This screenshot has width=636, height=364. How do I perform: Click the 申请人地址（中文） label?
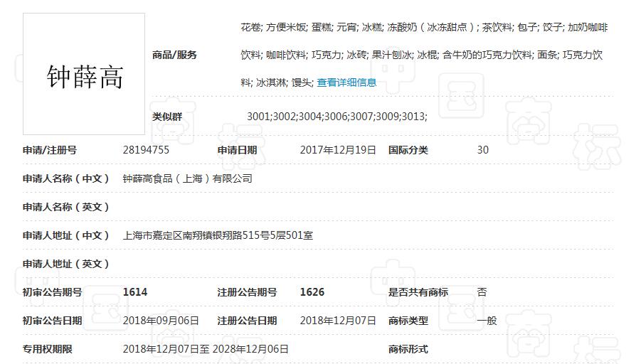67,235
